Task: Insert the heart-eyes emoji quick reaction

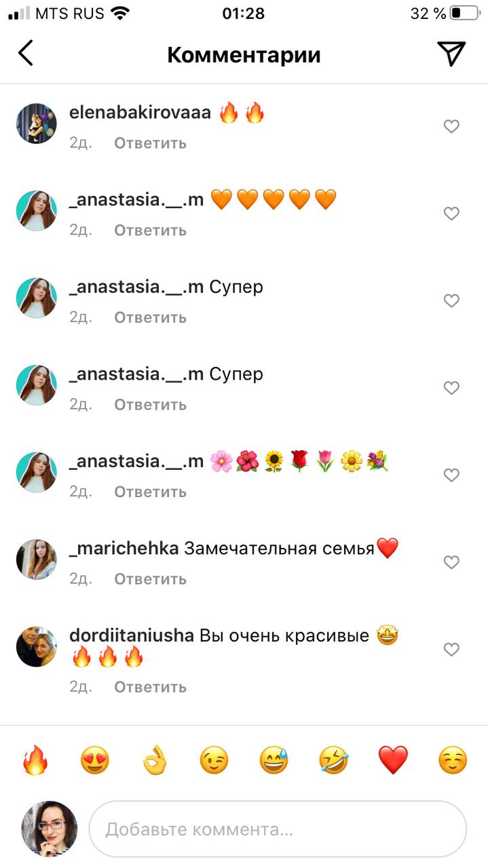Action: click(x=95, y=760)
